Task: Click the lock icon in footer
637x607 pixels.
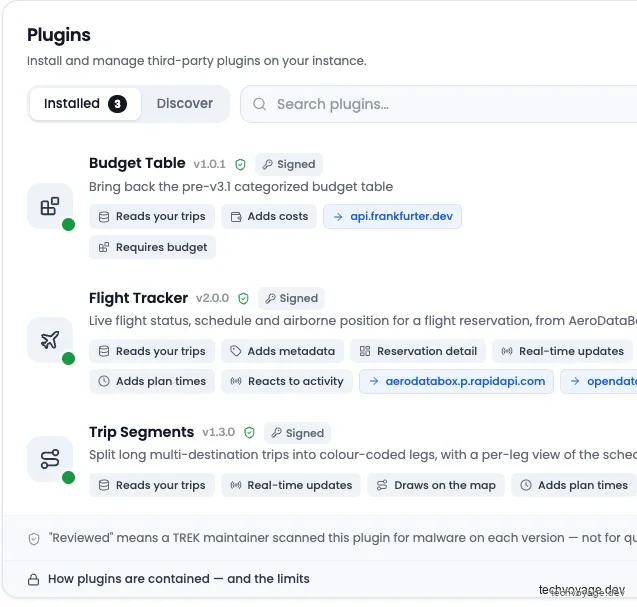Action: tap(33, 579)
